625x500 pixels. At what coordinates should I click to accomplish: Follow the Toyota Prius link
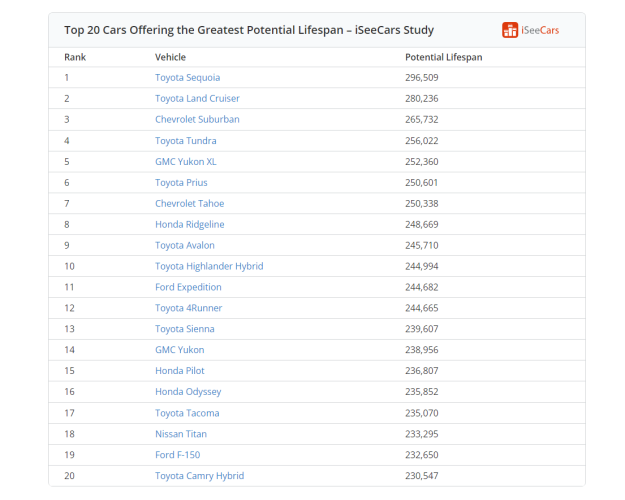[x=181, y=183]
